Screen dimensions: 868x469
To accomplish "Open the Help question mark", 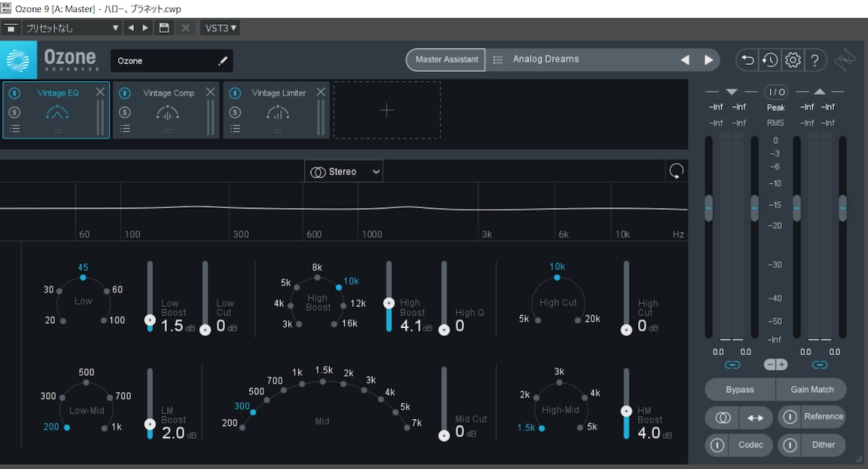I will [815, 60].
